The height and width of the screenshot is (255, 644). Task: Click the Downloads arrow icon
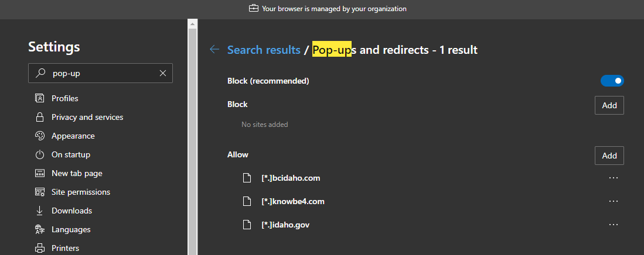click(40, 211)
